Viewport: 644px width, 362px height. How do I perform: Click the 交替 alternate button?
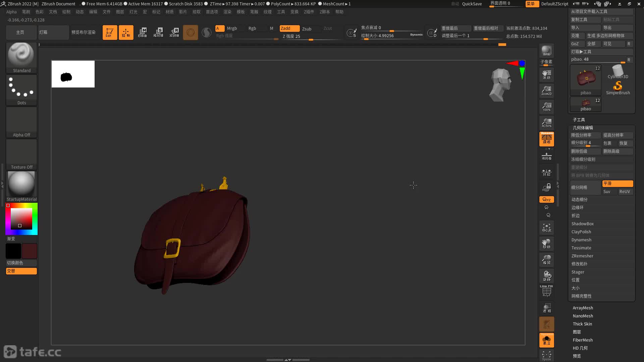21,271
